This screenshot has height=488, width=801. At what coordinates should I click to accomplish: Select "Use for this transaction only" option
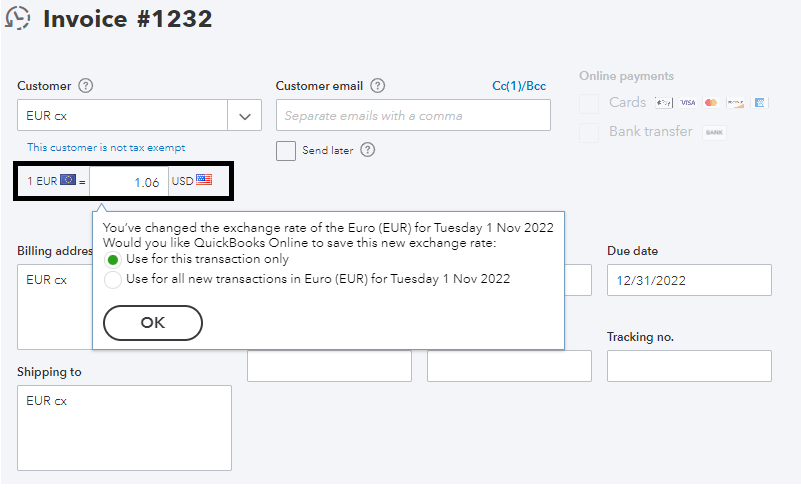[x=113, y=259]
